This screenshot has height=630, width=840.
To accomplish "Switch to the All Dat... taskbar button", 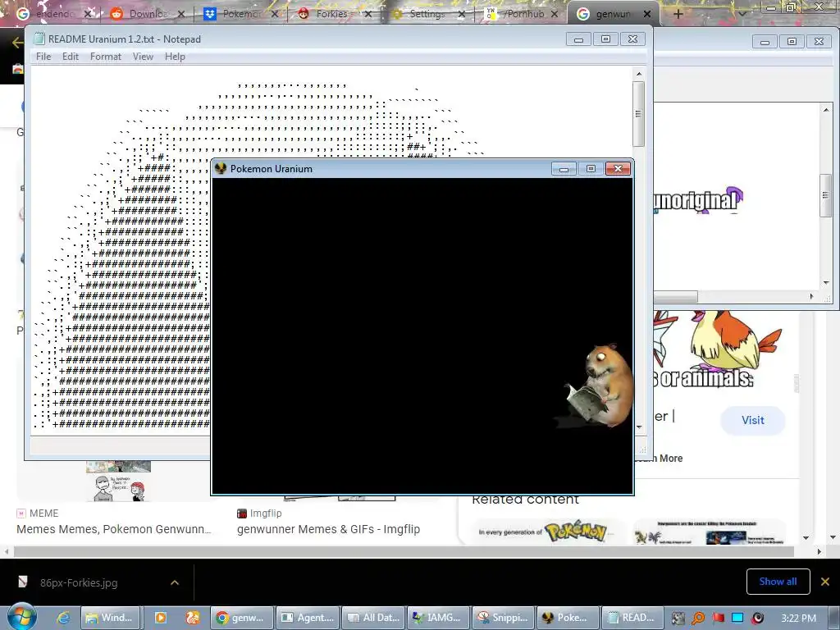I will coord(373,618).
